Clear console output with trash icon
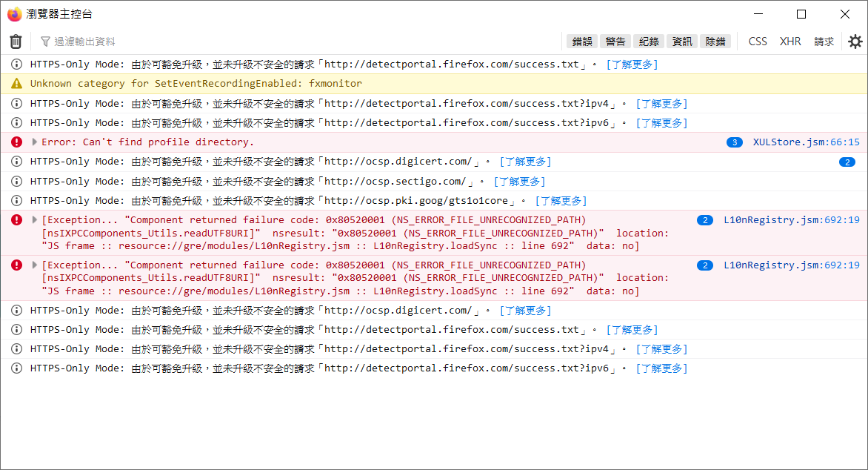The height and width of the screenshot is (470, 868). click(x=16, y=42)
